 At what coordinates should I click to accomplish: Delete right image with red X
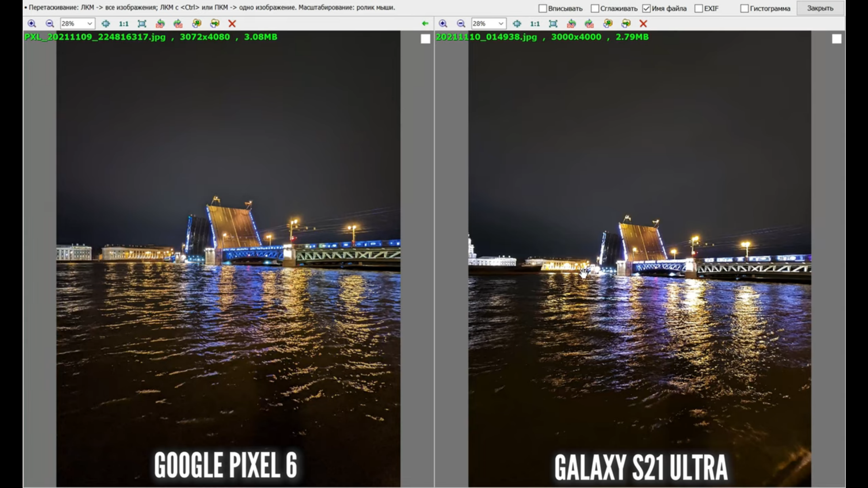click(644, 23)
